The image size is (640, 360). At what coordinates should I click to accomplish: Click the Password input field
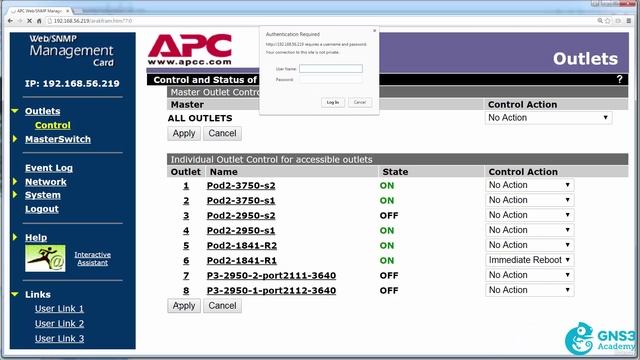(331, 80)
